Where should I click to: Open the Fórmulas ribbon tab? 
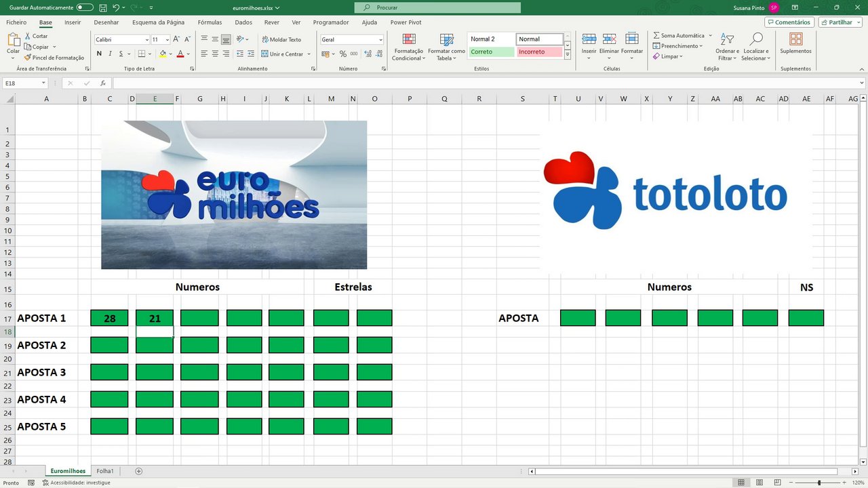(210, 22)
